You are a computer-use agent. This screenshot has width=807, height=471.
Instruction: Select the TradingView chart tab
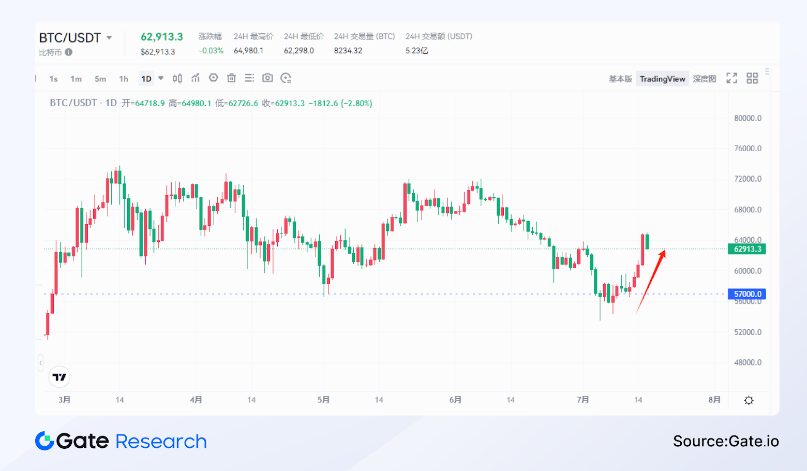point(663,79)
